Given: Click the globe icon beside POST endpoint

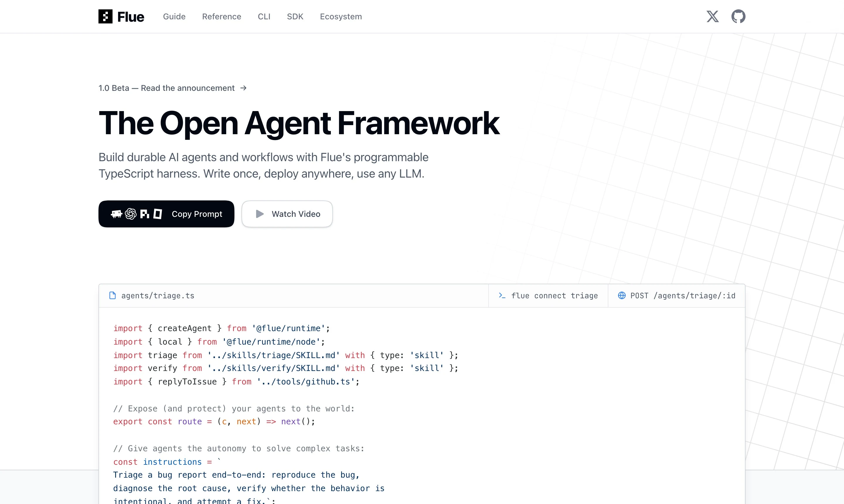Looking at the screenshot, I should coord(622,295).
